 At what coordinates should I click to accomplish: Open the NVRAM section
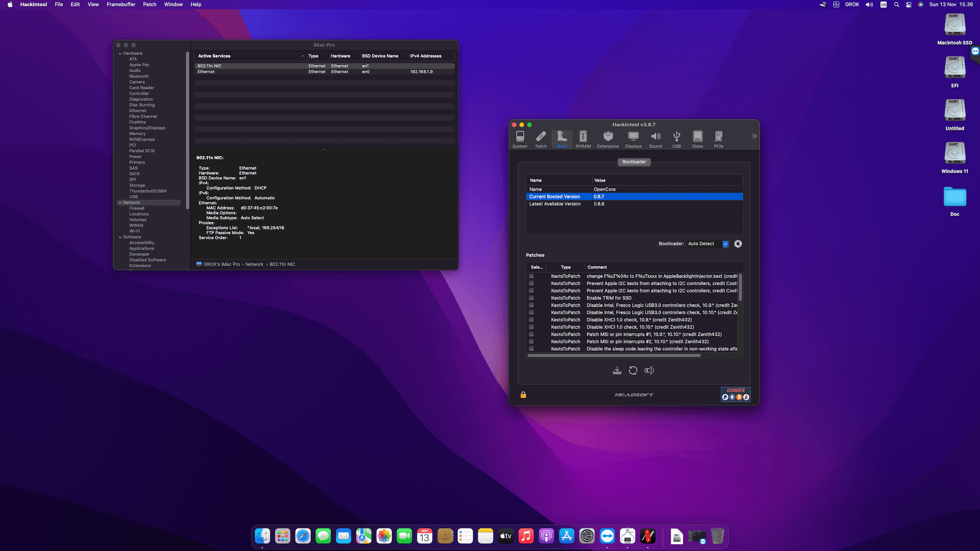(x=583, y=138)
